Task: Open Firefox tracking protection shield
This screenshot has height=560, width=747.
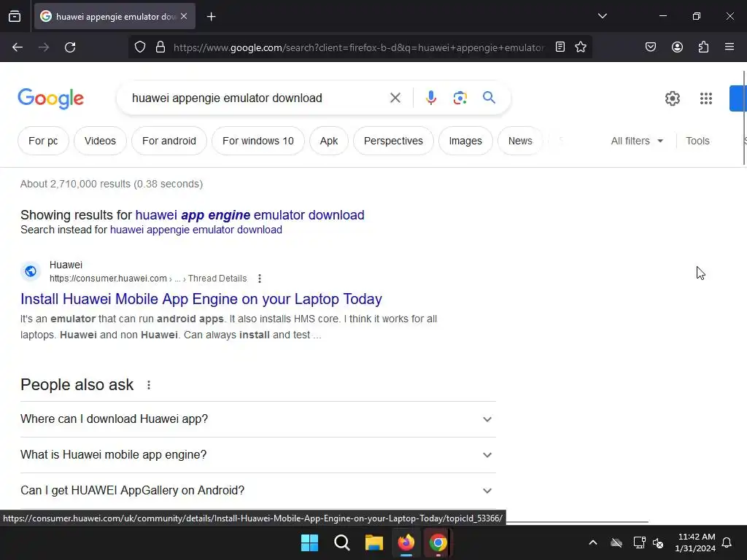Action: [x=139, y=47]
